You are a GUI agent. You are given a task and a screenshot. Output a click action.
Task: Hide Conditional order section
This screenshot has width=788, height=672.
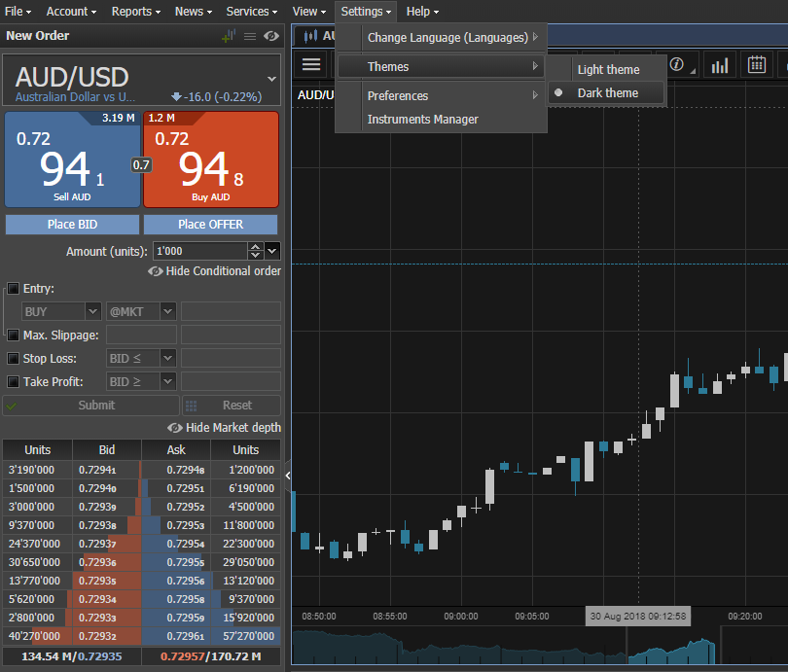point(214,271)
